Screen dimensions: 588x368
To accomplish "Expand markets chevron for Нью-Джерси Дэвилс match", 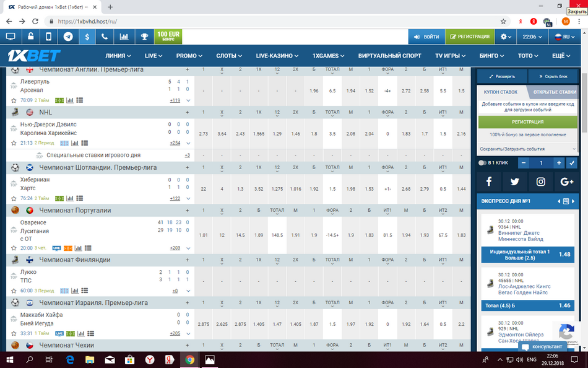I will point(188,143).
